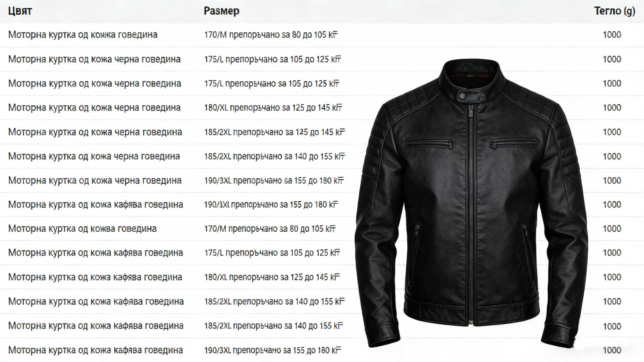Click the 1000 weight in the черна 180/XL row
This screenshot has height=362, width=644.
coord(612,108)
